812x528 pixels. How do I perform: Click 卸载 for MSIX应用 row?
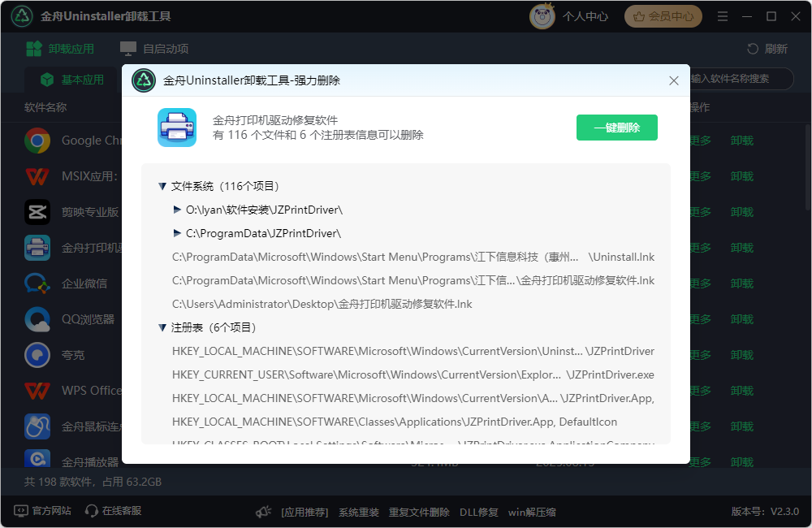tap(741, 176)
